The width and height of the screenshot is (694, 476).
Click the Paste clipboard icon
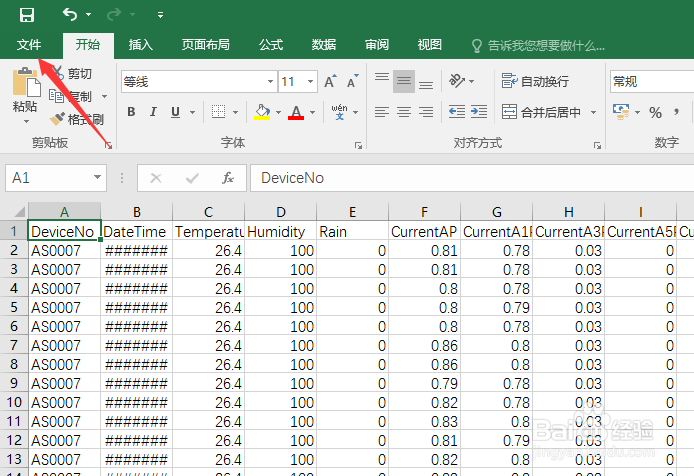click(26, 83)
